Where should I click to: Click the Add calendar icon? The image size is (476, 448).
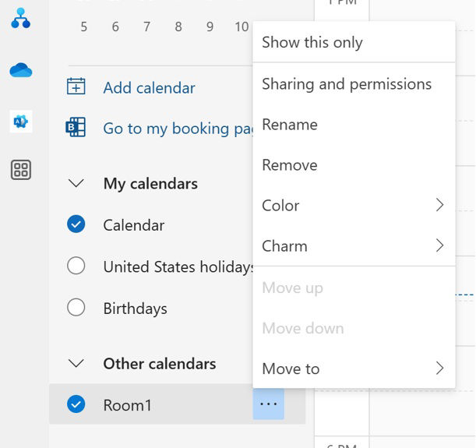[x=76, y=87]
